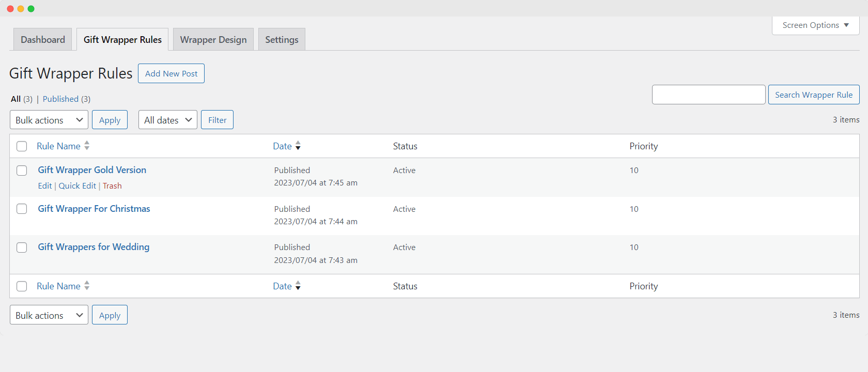
Task: Focus the wrapper rule search field
Action: 708,95
